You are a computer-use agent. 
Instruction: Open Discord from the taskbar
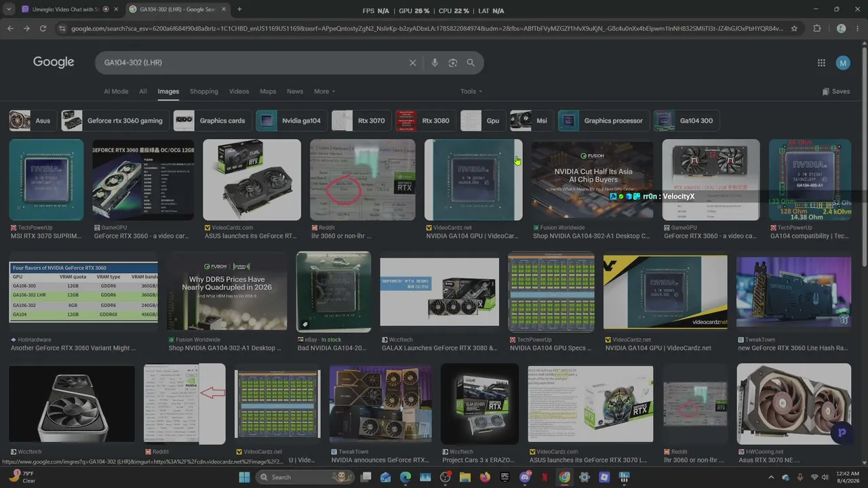[x=525, y=477]
